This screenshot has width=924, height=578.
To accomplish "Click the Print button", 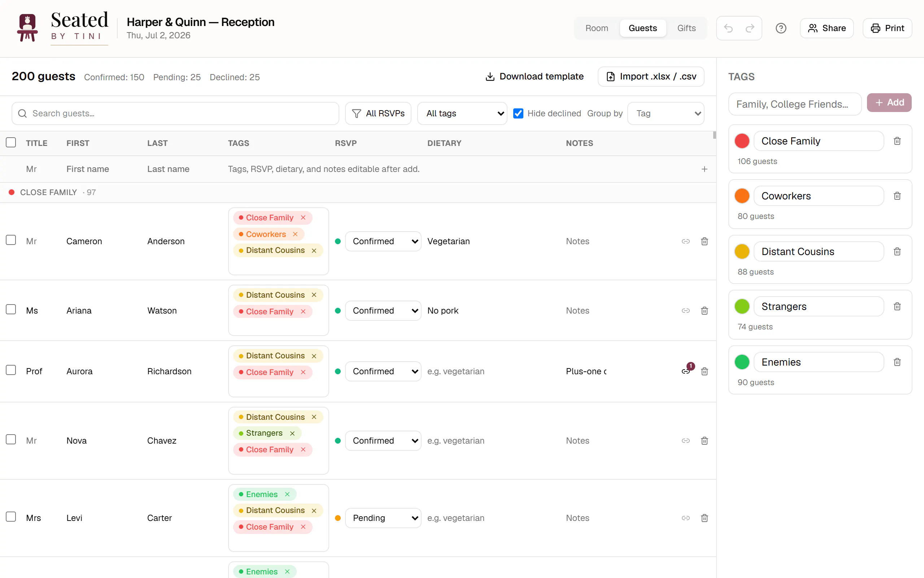I will coord(887,28).
